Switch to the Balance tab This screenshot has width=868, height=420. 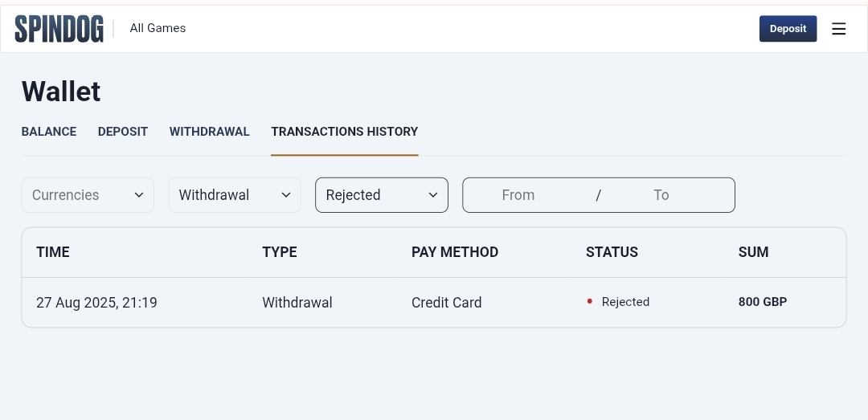(x=49, y=132)
